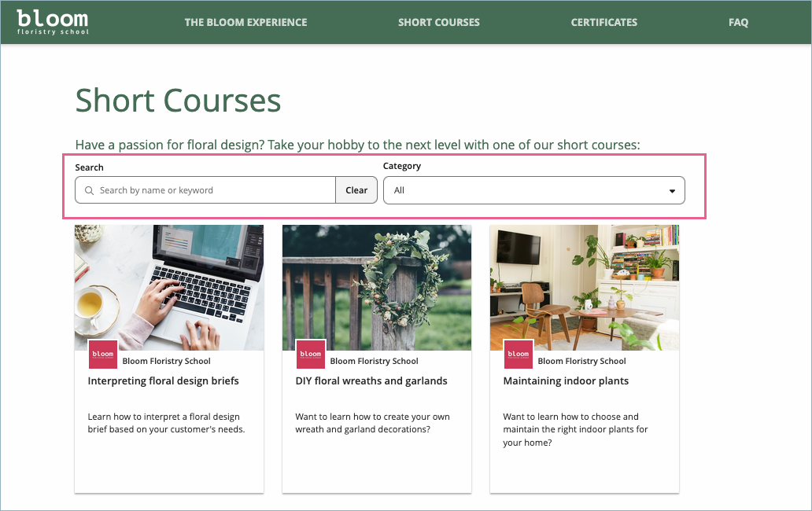Screen dimensions: 812x511
Task: Open the FAQ page from header
Action: (x=738, y=22)
